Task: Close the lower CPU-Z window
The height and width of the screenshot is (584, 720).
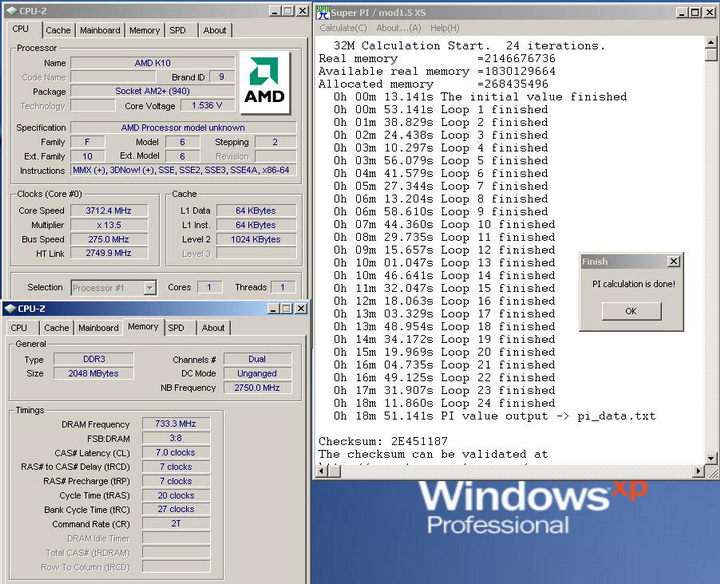Action: pos(301,309)
